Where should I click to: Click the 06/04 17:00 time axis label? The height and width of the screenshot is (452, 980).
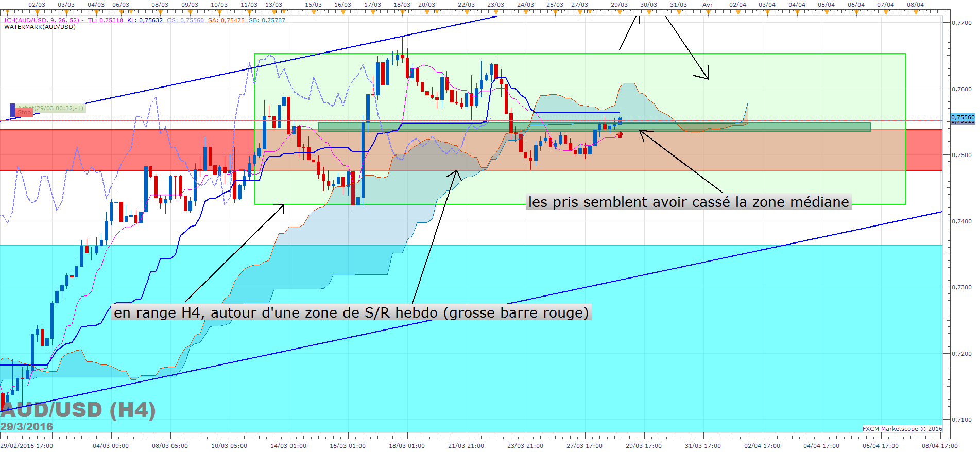coord(881,446)
